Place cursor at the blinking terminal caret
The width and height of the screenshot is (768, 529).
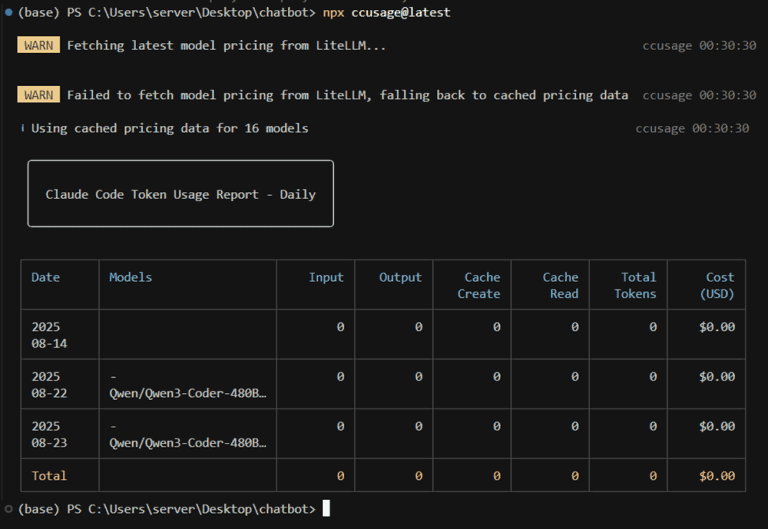pos(326,508)
